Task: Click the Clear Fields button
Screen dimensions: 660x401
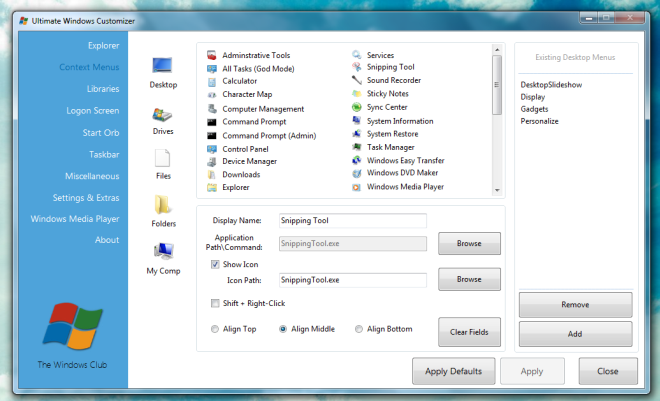Action: [x=469, y=332]
